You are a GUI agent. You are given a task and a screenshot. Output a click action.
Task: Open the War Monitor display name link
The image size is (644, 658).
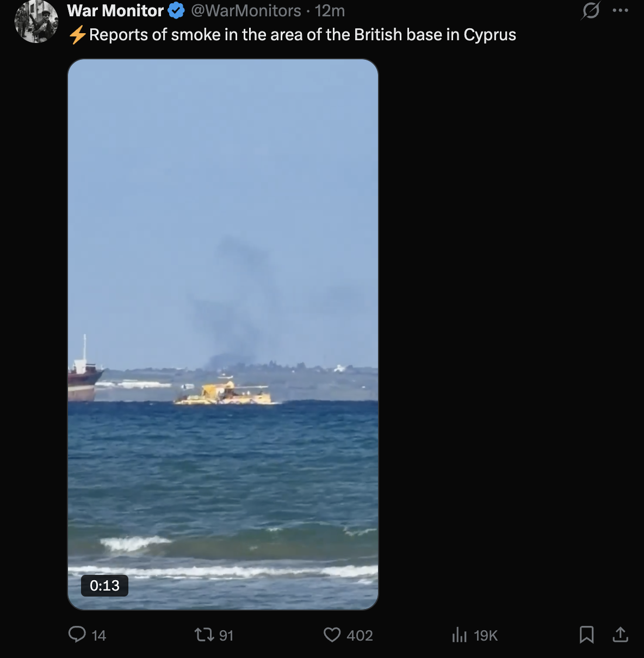(x=115, y=10)
